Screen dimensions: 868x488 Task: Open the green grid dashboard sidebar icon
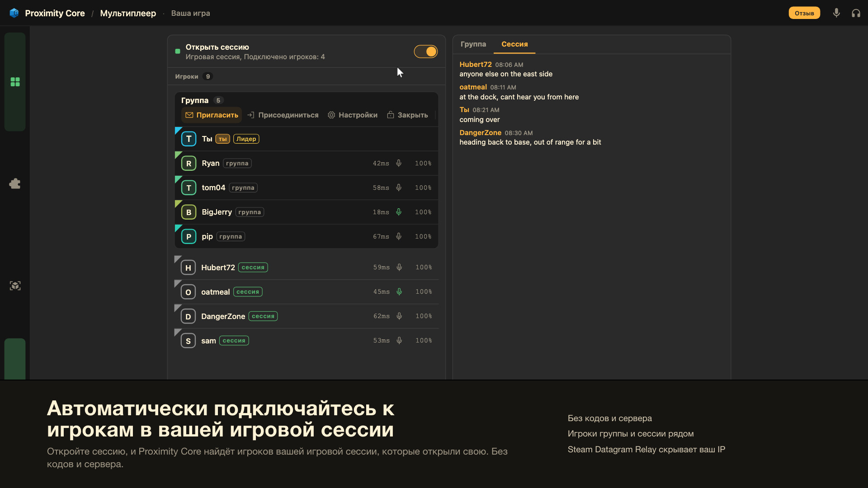point(15,82)
